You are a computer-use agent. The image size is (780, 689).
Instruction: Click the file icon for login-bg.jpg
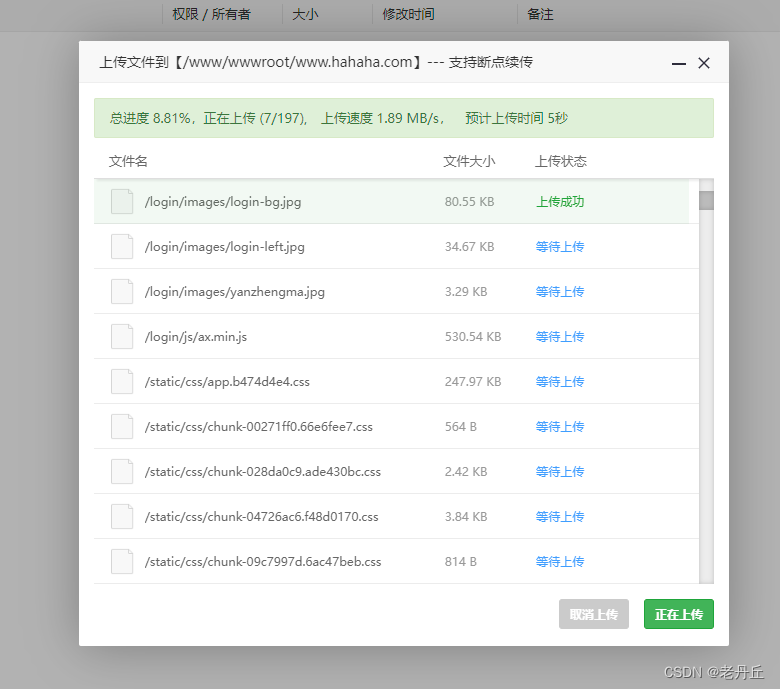point(122,201)
